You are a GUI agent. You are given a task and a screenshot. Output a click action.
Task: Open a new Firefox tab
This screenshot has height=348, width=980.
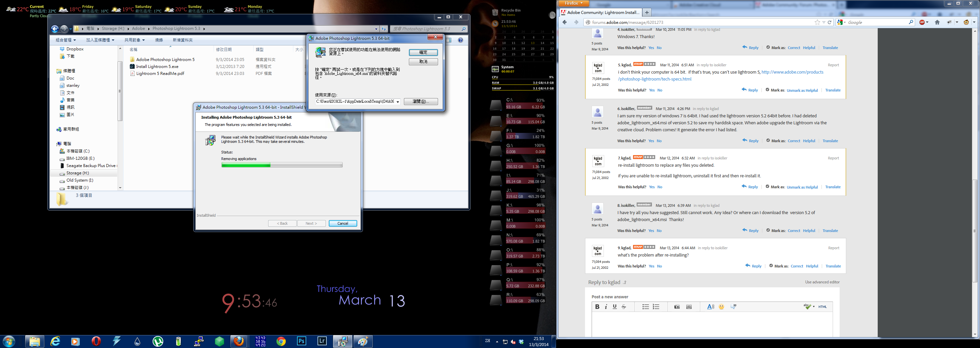tap(647, 13)
